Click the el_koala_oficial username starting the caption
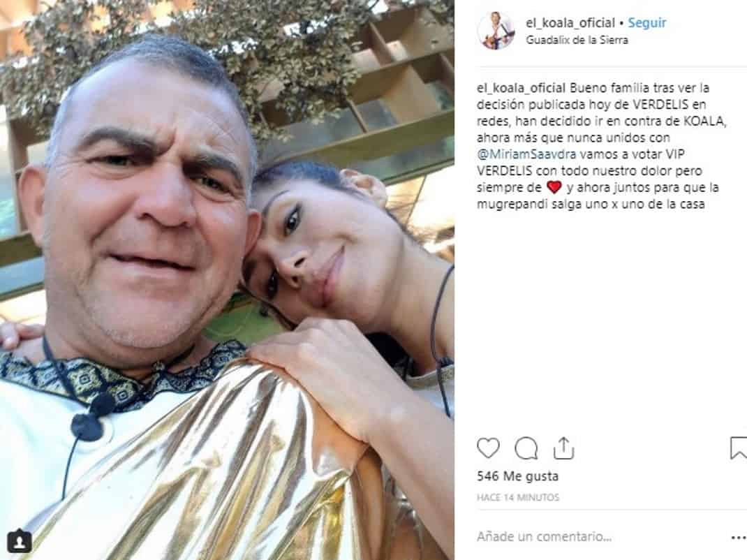 coord(522,88)
